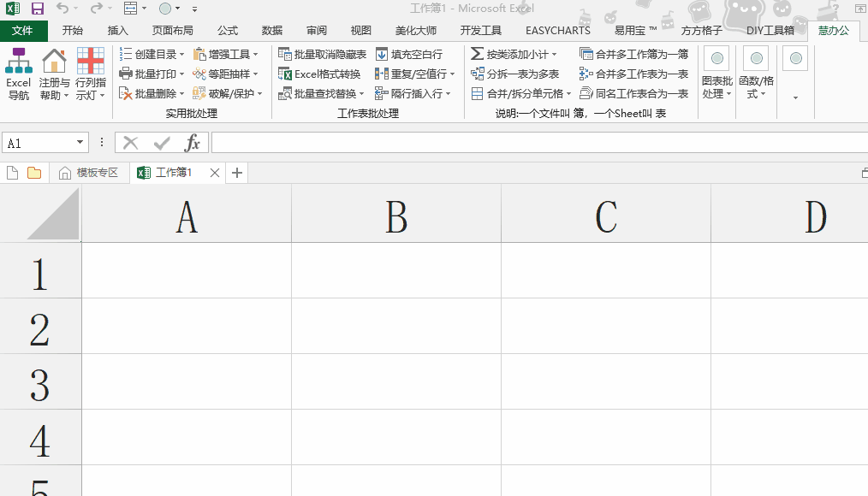Click 按类添加小计 subtotal tool
The width and height of the screenshot is (868, 496).
[x=514, y=54]
